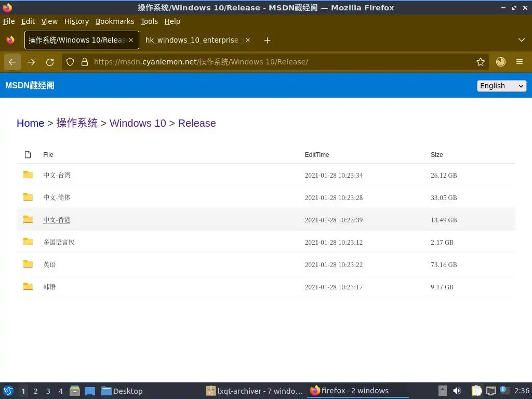Open the 中文-台湾 folder link
532x399 pixels.
pos(57,175)
